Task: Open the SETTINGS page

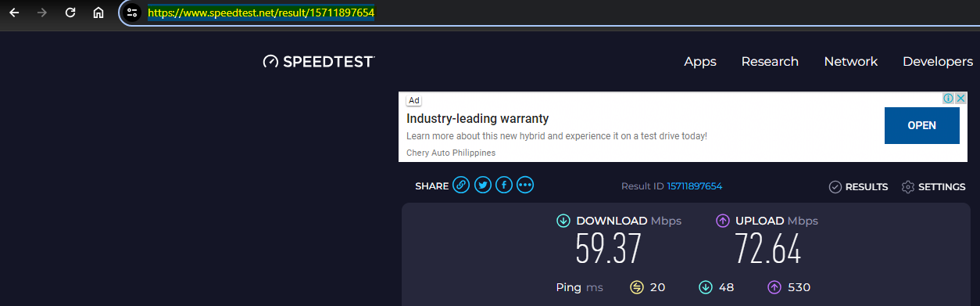Action: click(x=933, y=187)
